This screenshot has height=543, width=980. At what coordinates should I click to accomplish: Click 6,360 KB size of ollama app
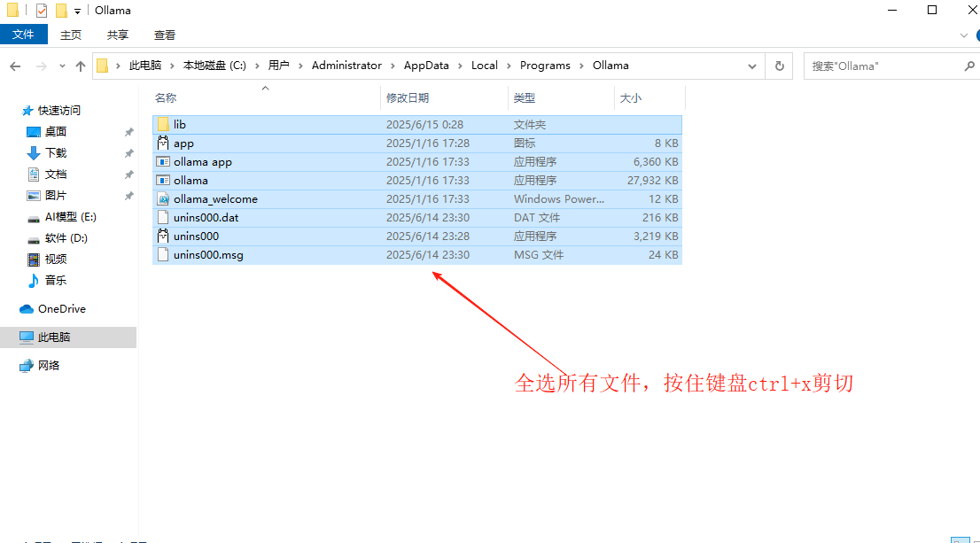click(656, 162)
